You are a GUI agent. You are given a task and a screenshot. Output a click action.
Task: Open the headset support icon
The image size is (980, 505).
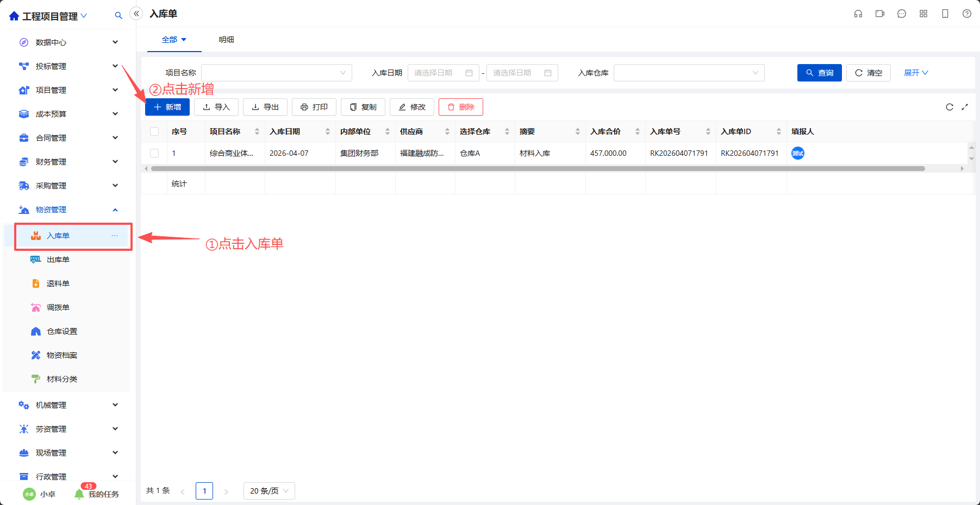[x=858, y=14]
